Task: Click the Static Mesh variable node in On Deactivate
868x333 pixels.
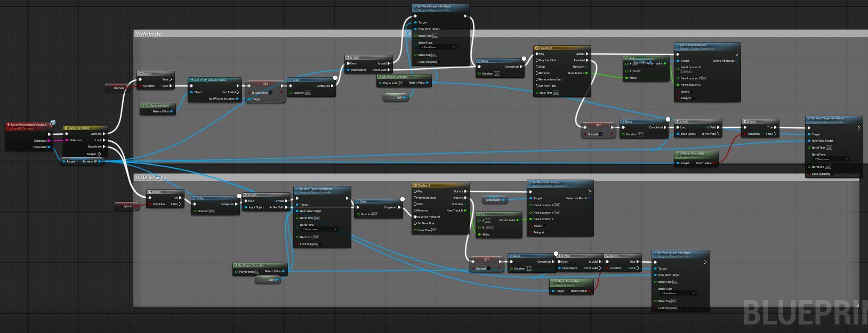Action: click(x=495, y=200)
